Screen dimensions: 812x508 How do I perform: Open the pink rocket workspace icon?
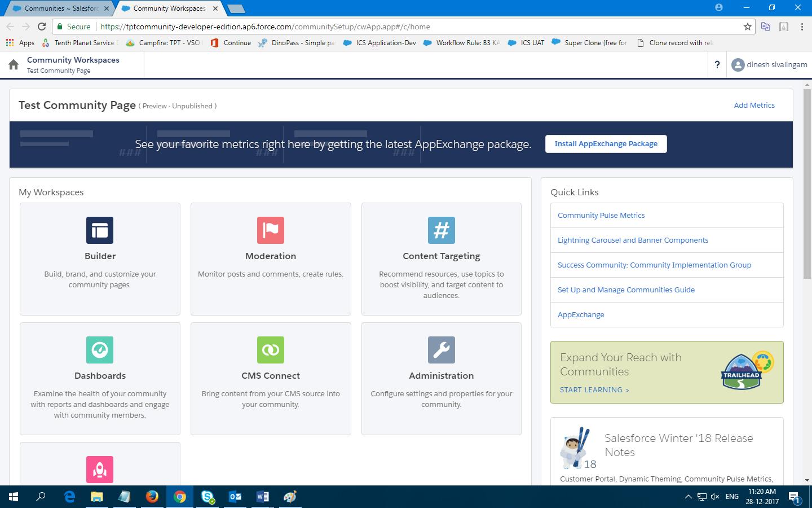pyautogui.click(x=100, y=470)
